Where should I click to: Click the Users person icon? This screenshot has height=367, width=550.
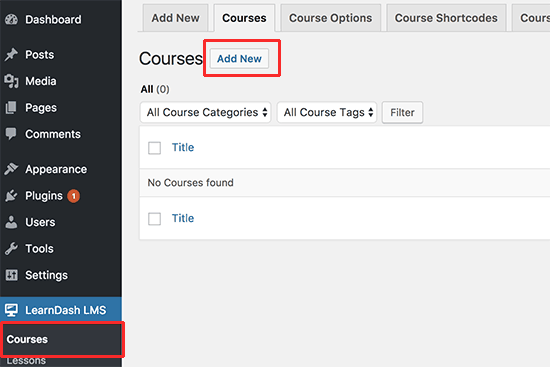[11, 222]
